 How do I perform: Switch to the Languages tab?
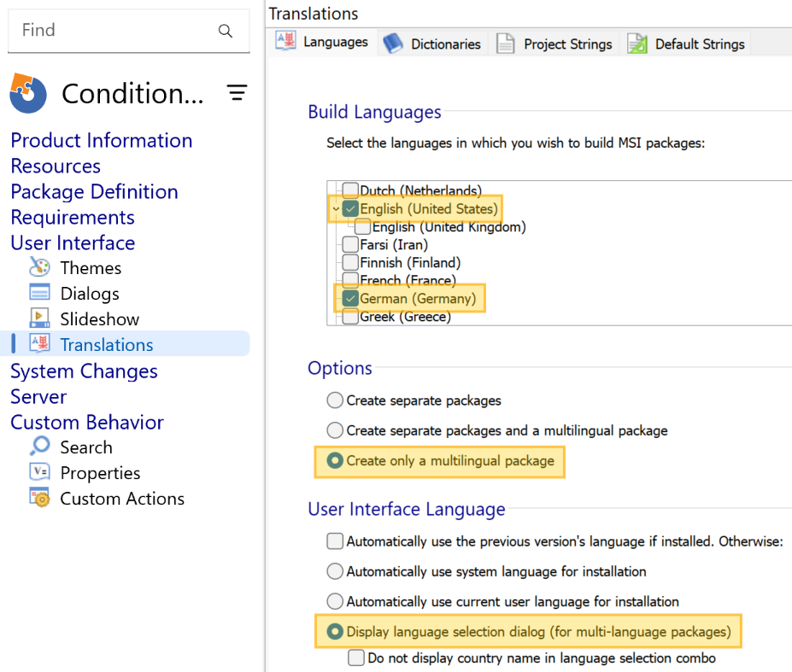click(322, 41)
